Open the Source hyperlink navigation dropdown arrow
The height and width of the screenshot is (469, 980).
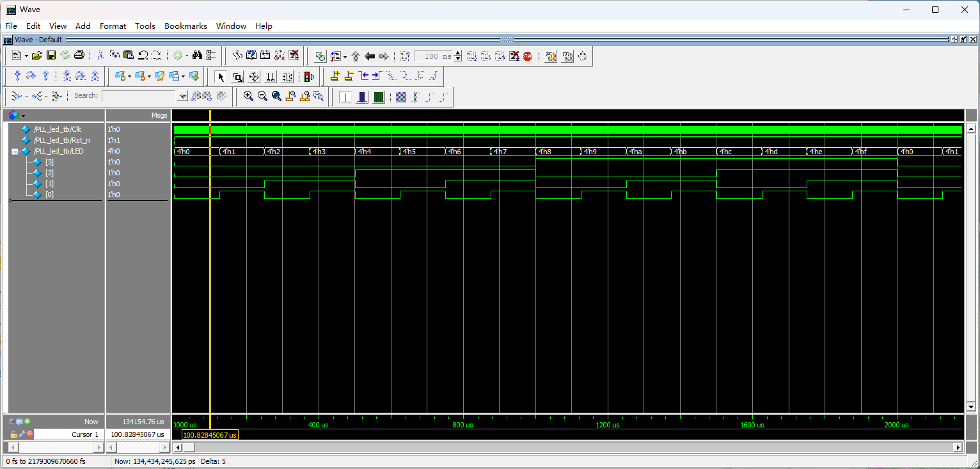pyautogui.click(x=345, y=56)
